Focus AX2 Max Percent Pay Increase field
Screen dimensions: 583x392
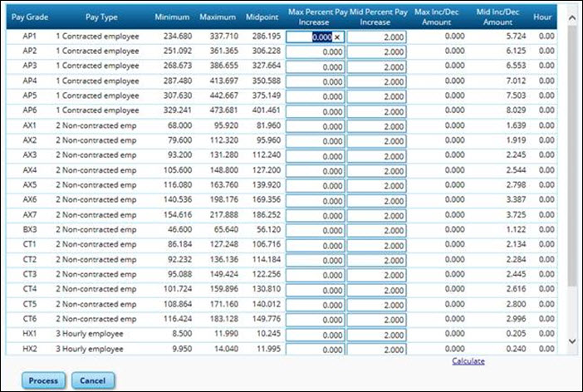(316, 141)
